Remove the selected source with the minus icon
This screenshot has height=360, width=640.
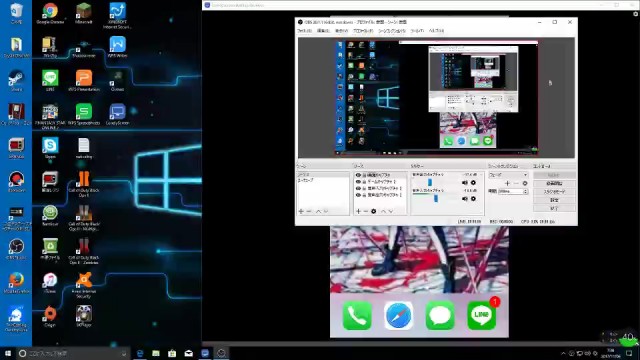pyautogui.click(x=366, y=211)
